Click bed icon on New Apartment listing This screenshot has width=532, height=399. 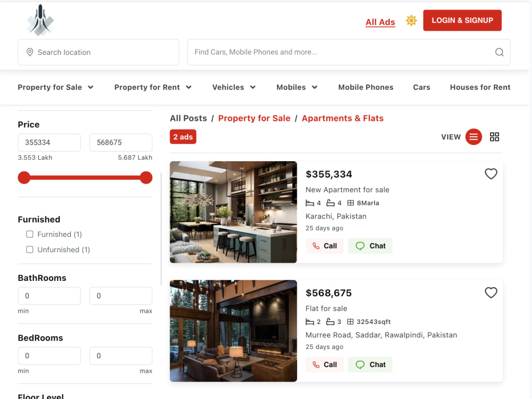click(310, 203)
